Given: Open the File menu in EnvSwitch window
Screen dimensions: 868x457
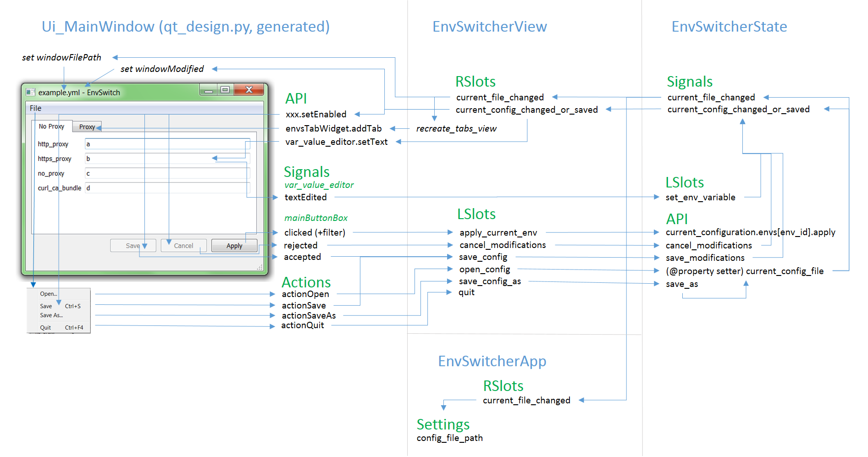Looking at the screenshot, I should pyautogui.click(x=35, y=108).
